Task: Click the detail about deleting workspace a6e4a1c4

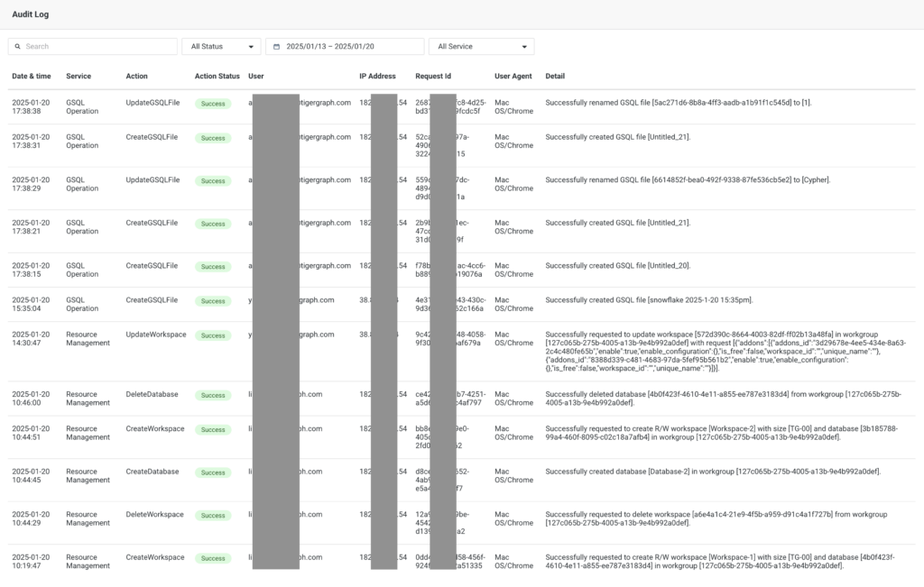Action: [x=716, y=518]
